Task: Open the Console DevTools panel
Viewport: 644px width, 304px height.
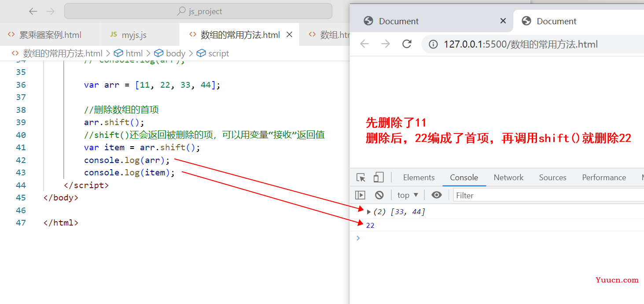Action: (464, 178)
